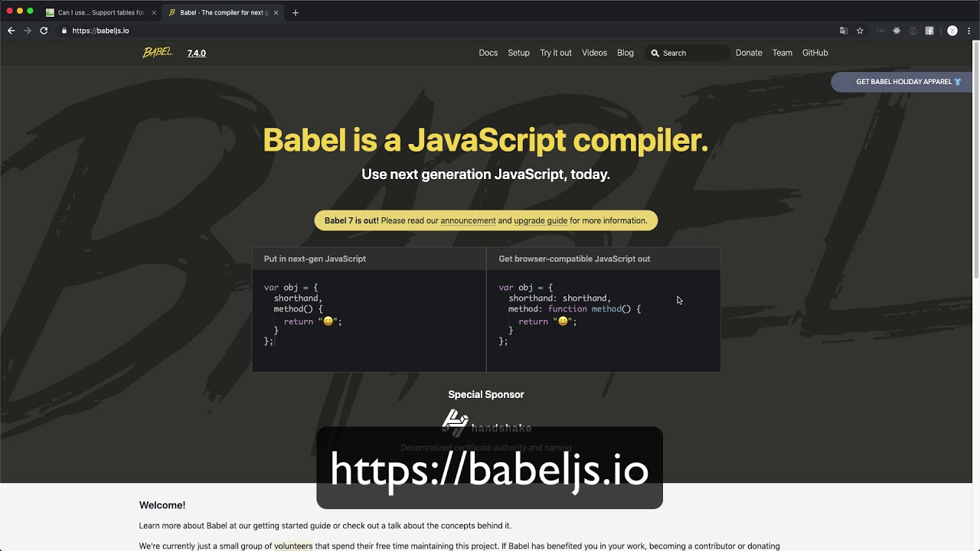Close the browser window (red button)
The image size is (980, 551).
tap(9, 11)
